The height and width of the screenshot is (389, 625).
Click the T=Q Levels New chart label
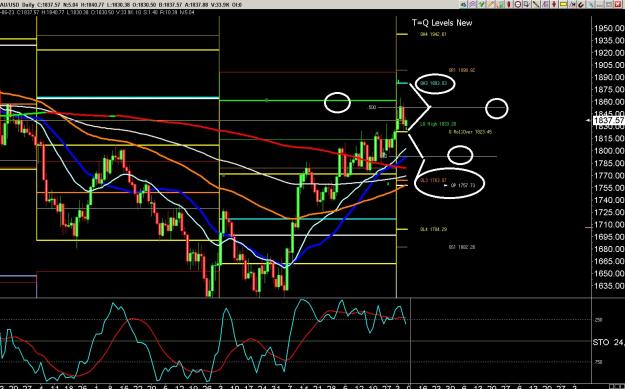442,23
